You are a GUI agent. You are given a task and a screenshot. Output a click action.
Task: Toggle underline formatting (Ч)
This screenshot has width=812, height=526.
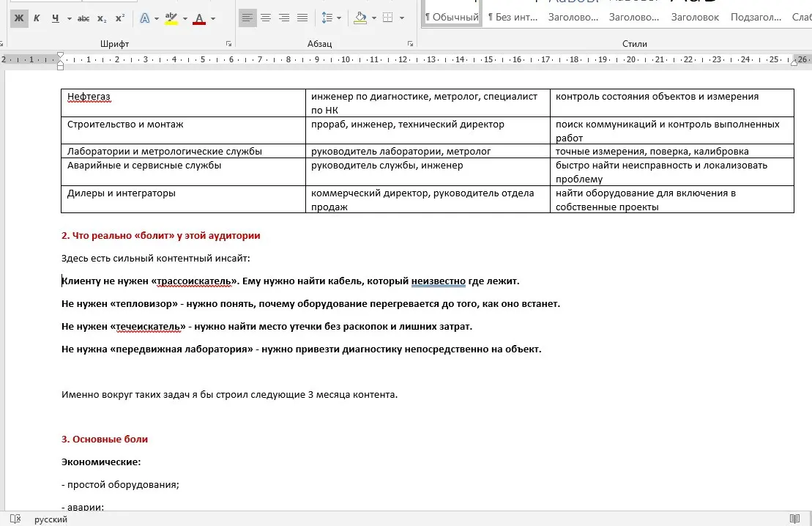[x=56, y=18]
